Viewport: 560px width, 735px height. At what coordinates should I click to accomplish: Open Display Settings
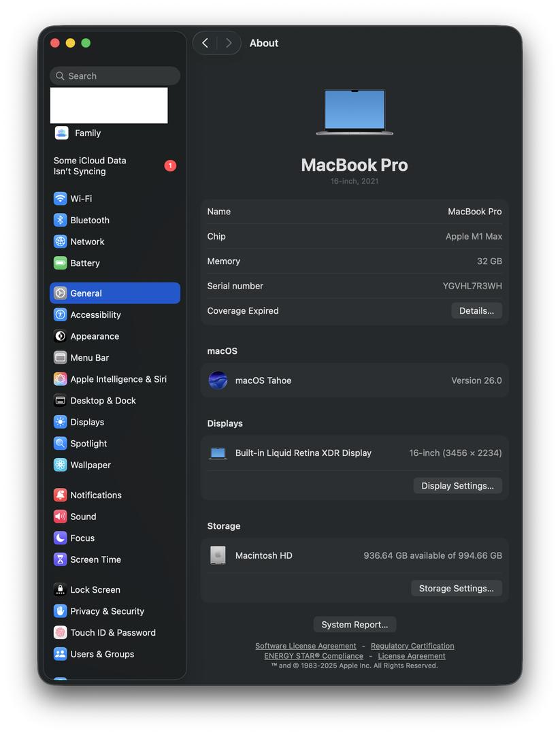[457, 486]
